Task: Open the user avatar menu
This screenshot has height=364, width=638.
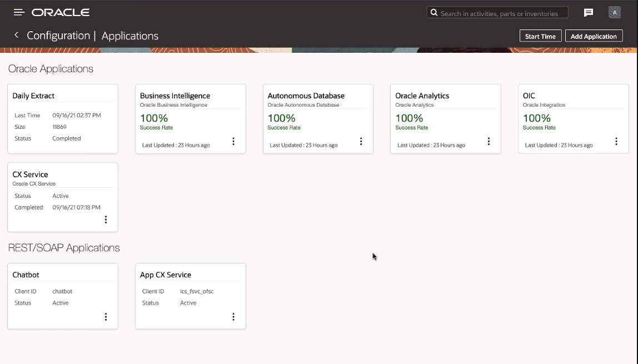Action: pos(614,12)
